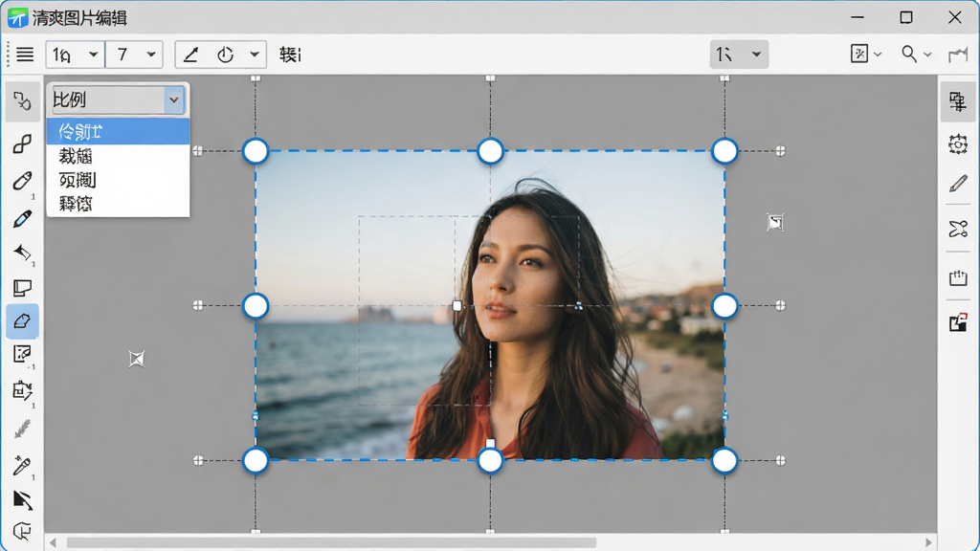Image resolution: width=980 pixels, height=551 pixels.
Task: Expand the chevron beside the image effects icon
Action: click(878, 55)
